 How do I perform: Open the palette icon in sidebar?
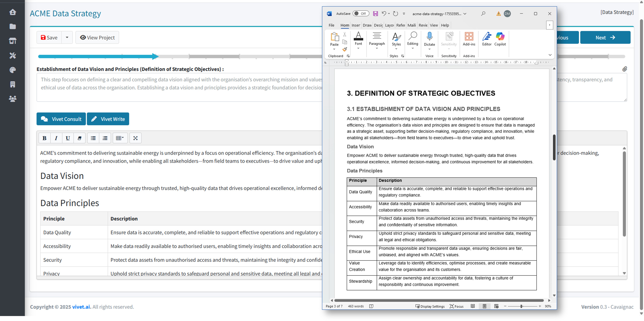pyautogui.click(x=12, y=70)
